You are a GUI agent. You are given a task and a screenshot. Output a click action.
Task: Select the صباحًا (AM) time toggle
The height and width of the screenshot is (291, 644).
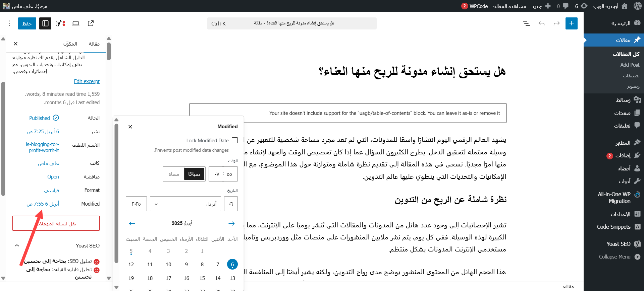click(x=194, y=174)
